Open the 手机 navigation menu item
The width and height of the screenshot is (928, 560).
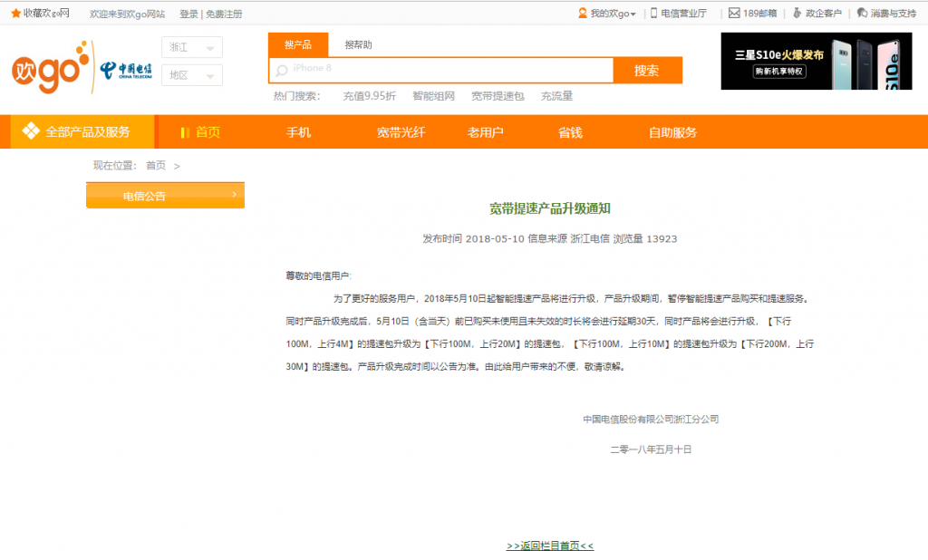click(299, 132)
